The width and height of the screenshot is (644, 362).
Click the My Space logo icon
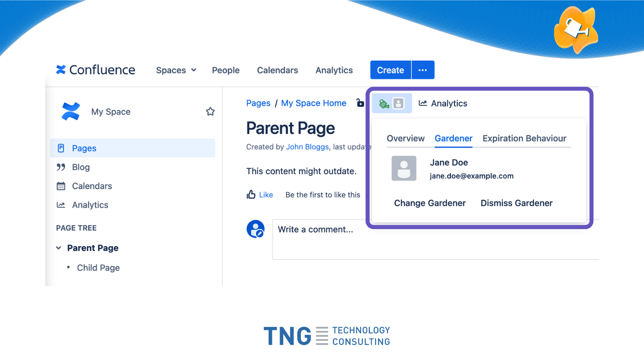click(71, 112)
